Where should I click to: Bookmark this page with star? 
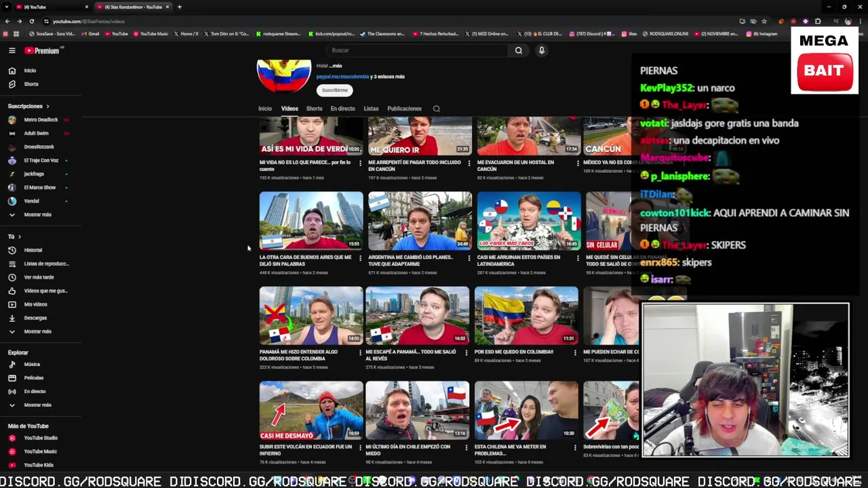[x=764, y=21]
